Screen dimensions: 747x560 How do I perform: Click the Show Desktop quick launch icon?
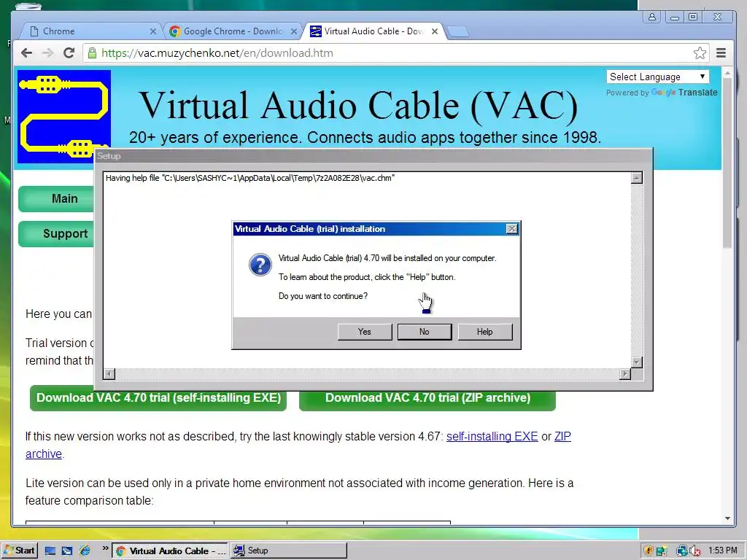coord(50,551)
